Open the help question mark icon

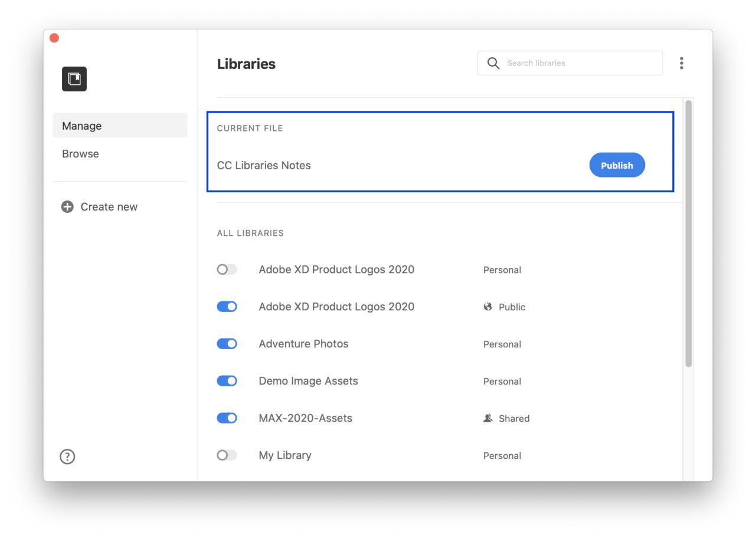coord(67,456)
